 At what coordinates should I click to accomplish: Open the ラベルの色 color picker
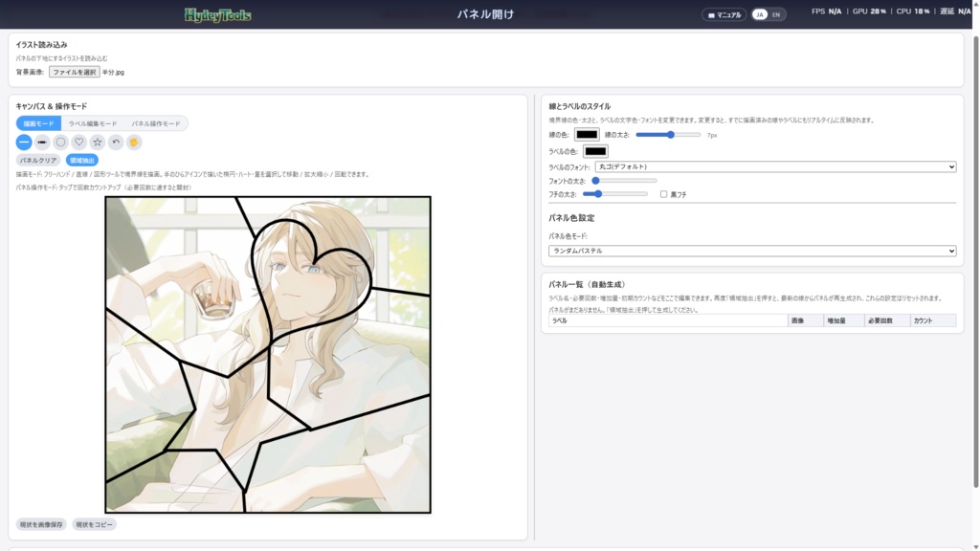click(x=595, y=151)
